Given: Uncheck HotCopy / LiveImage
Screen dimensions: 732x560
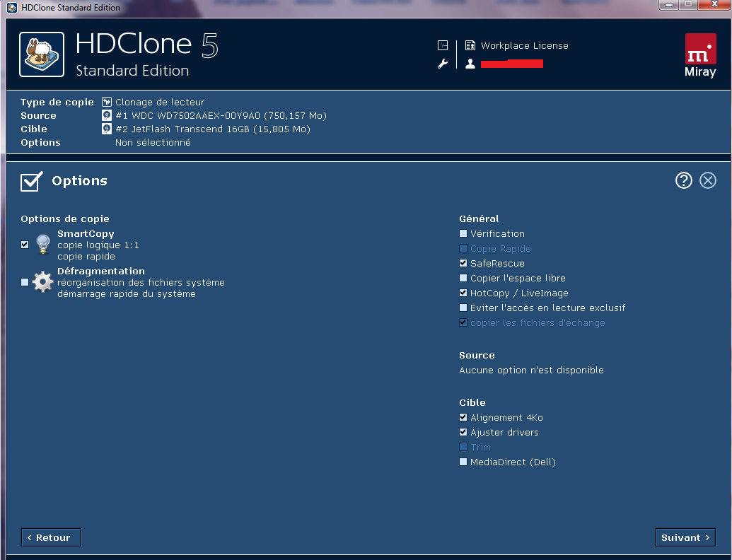Looking at the screenshot, I should (463, 293).
